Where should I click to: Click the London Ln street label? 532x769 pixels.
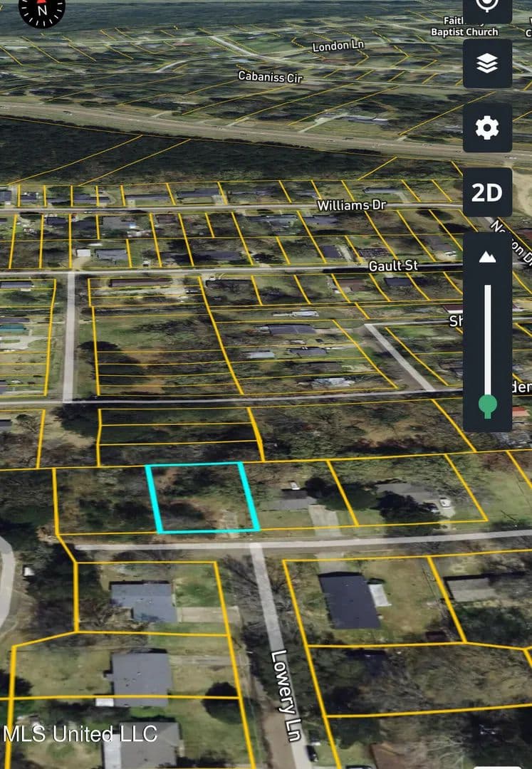338,46
